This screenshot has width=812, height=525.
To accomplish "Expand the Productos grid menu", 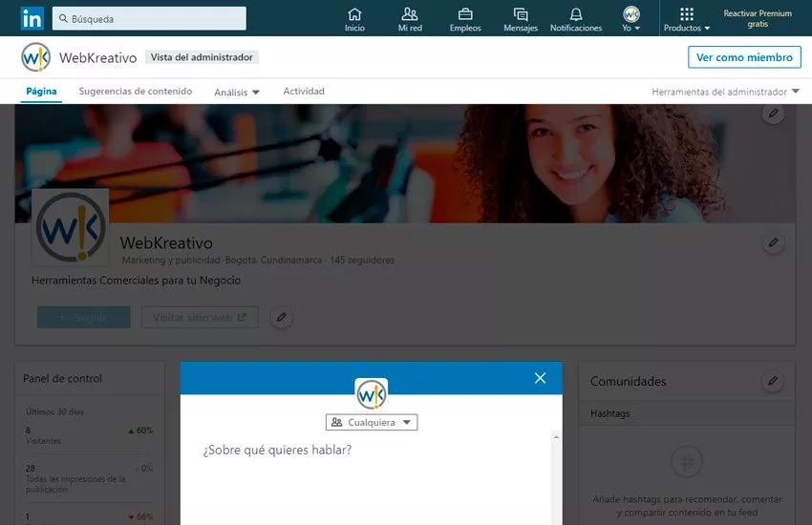I will pos(687,20).
